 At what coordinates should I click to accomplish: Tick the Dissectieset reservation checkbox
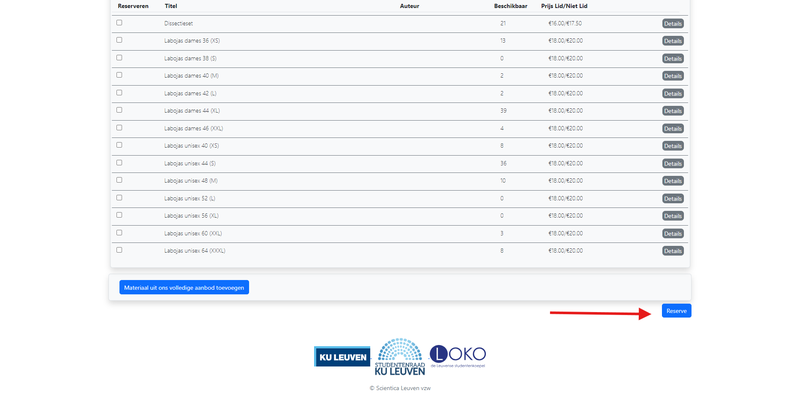tap(119, 22)
